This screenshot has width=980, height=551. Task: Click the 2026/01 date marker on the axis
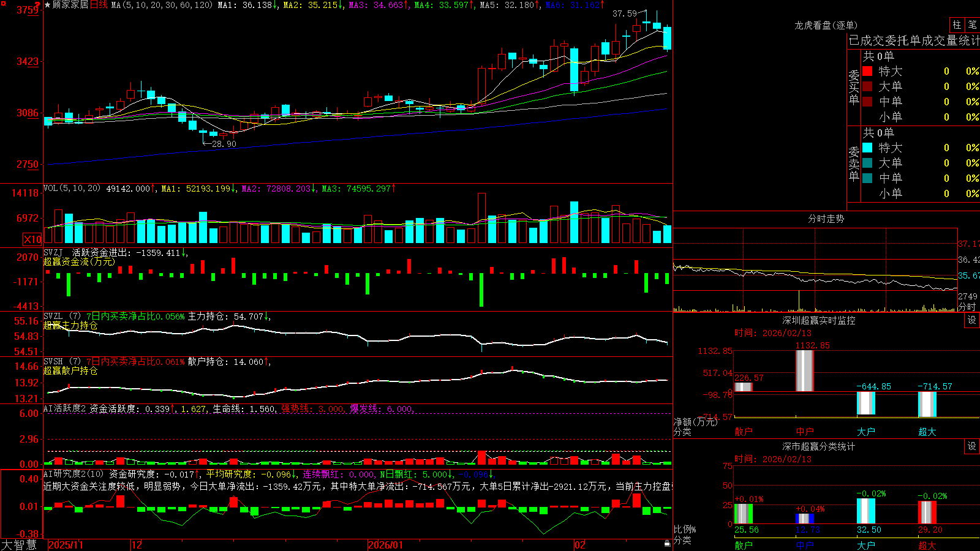point(386,545)
